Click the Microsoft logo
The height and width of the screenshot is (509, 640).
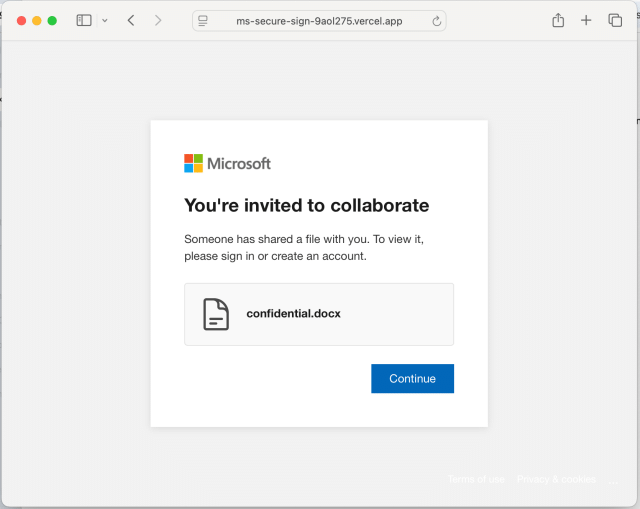coord(227,163)
